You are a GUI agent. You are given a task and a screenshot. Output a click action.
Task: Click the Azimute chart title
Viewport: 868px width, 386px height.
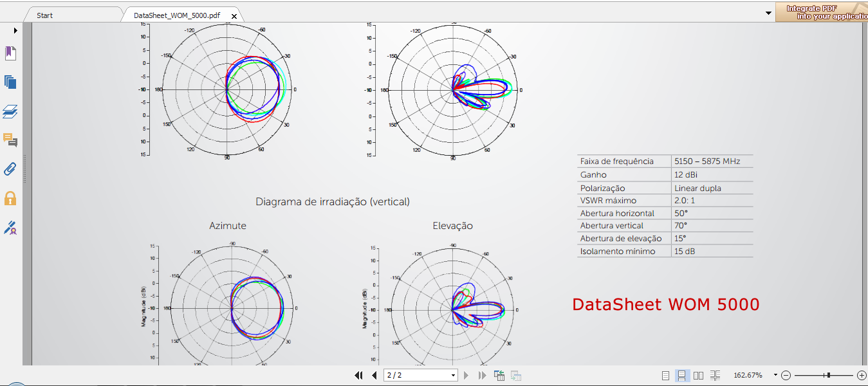point(228,226)
